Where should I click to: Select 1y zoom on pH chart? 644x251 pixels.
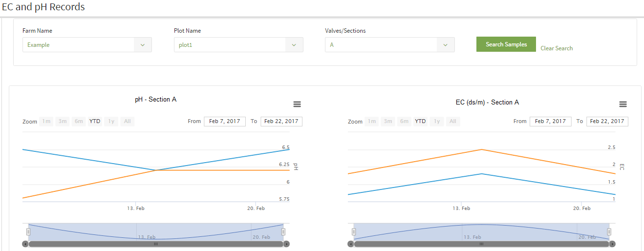click(111, 122)
